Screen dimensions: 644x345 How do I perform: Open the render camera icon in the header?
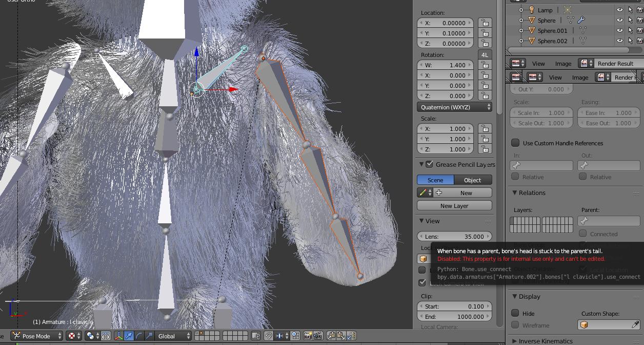[x=307, y=336]
